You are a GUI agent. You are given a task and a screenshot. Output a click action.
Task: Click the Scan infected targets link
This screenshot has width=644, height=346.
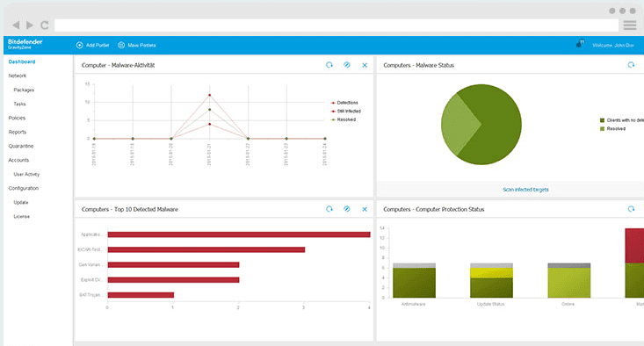[525, 190]
